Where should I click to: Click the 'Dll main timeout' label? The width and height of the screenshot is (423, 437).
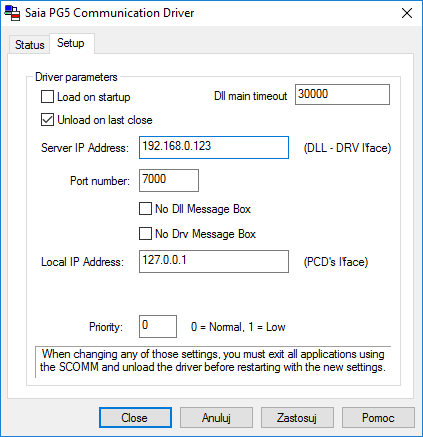(250, 96)
